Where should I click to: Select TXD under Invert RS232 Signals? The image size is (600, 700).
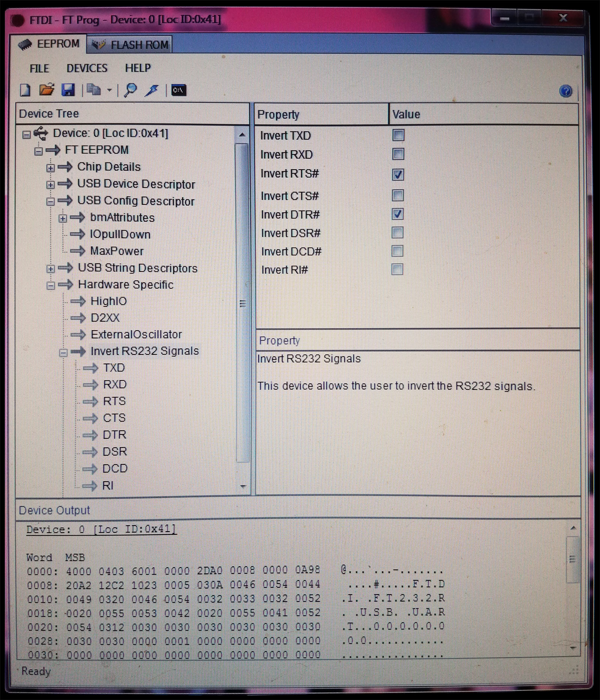[x=114, y=368]
